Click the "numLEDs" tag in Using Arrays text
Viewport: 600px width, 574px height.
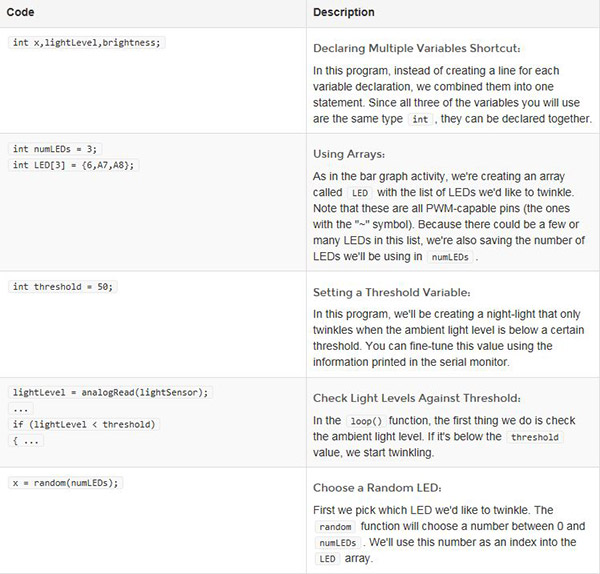coord(451,256)
